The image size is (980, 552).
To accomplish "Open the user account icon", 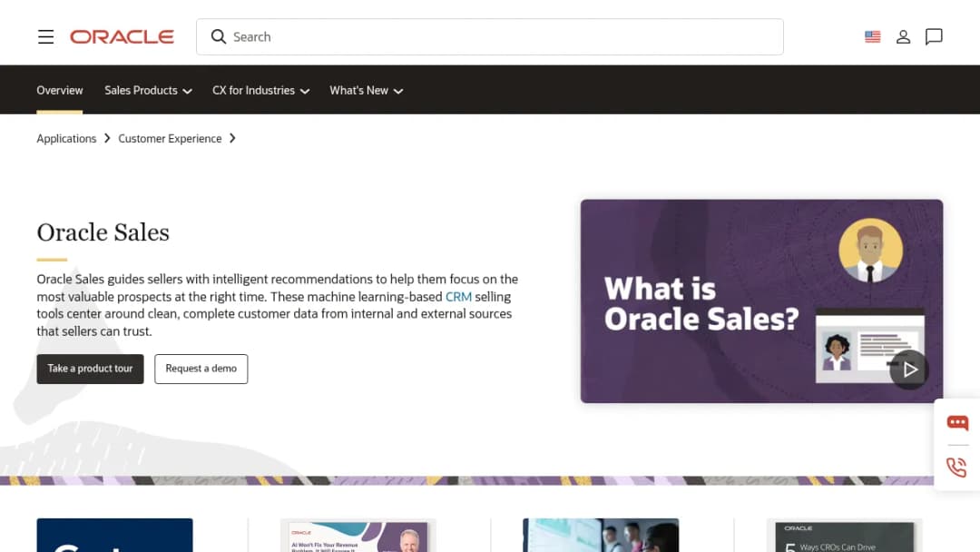I will 903,37.
